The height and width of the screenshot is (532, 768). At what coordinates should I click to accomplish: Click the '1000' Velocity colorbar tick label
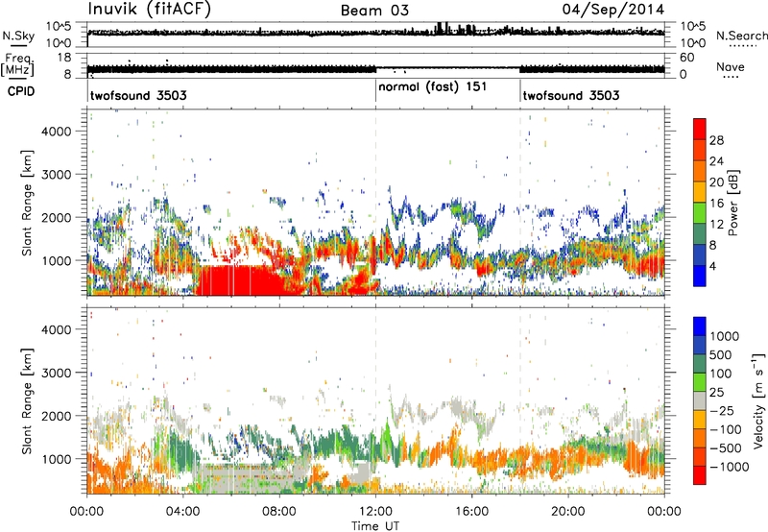pos(725,336)
